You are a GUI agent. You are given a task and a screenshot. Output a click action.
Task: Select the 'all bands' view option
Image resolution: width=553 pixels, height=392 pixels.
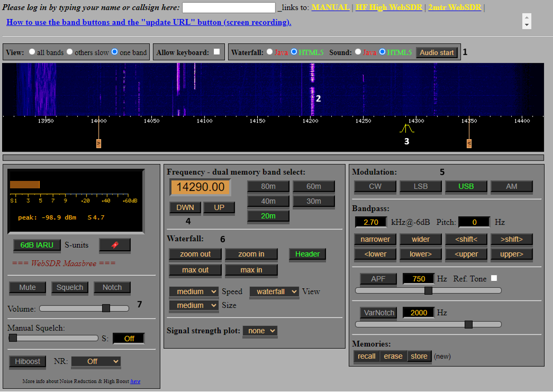tap(32, 52)
